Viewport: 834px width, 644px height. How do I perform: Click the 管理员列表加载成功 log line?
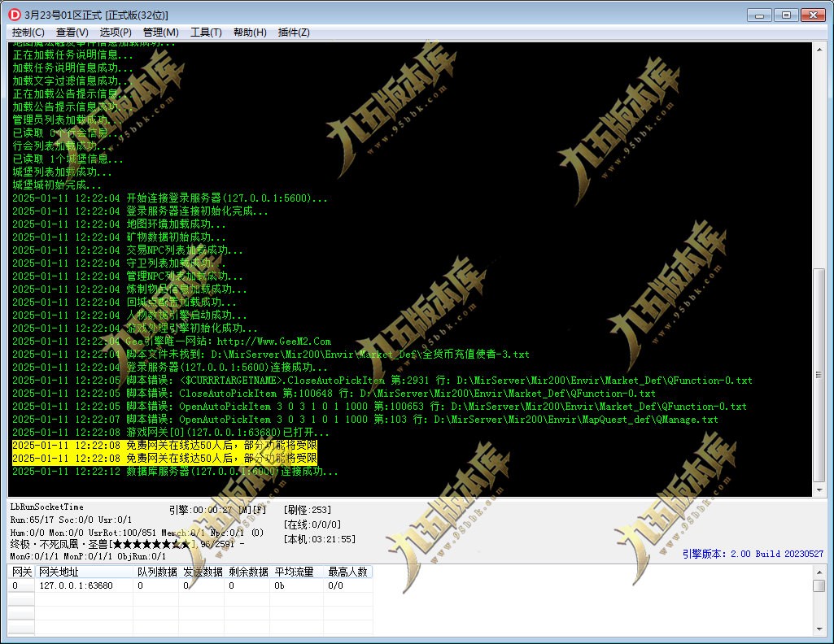click(x=65, y=120)
